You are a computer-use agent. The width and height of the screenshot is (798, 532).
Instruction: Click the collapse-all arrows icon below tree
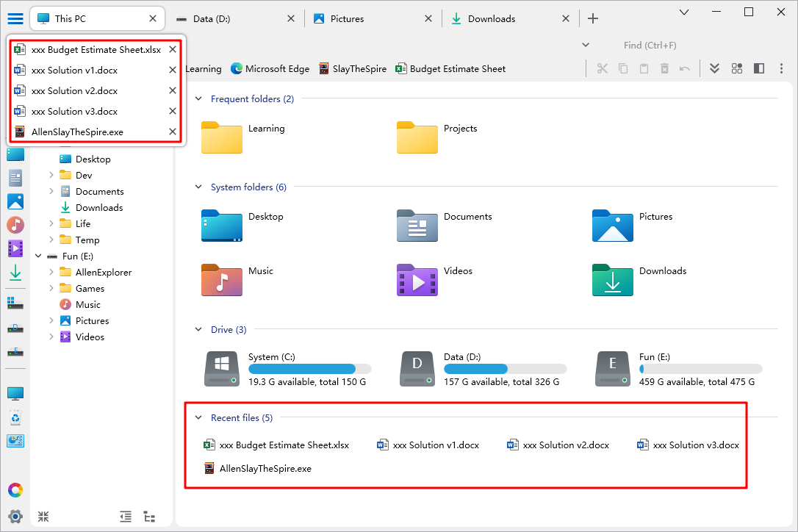(x=43, y=517)
